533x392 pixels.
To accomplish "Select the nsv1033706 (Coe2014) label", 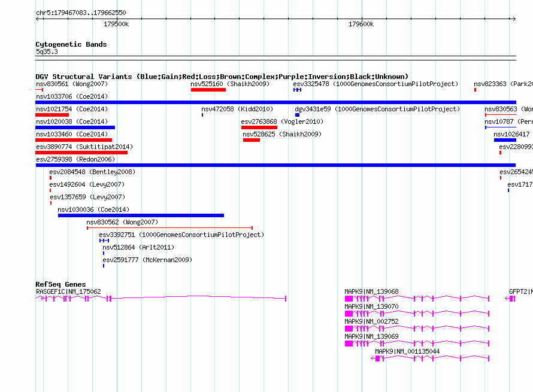I will point(72,96).
